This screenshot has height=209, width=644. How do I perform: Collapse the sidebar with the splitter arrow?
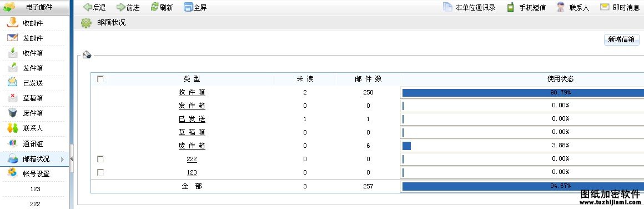[x=72, y=158]
